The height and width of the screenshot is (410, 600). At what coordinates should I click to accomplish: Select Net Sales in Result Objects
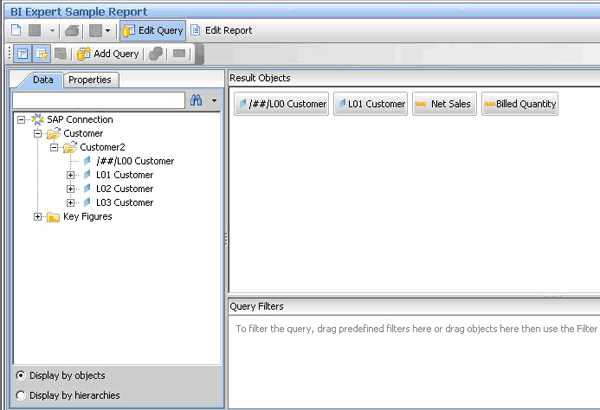coord(443,104)
